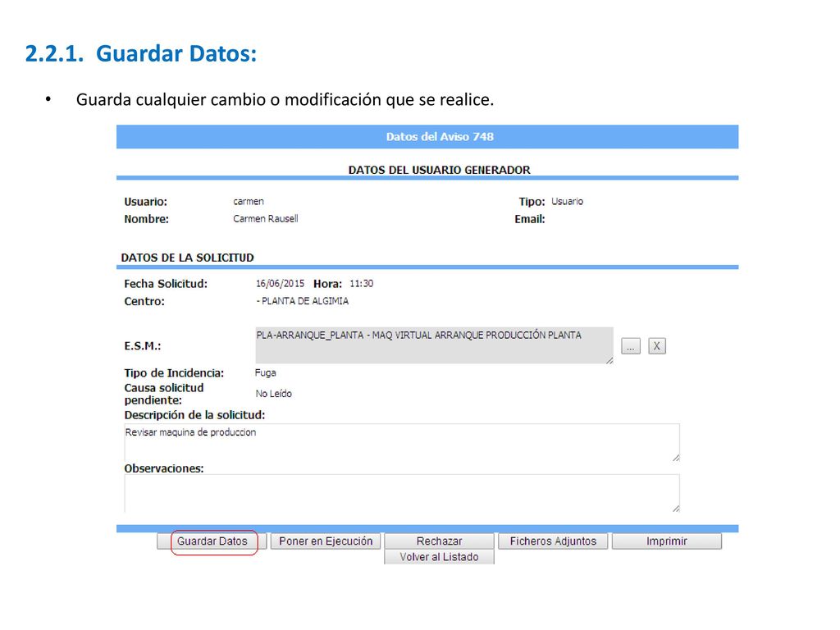Select the Tipo value 'Usuario'
This screenshot has width=840, height=630.
568,202
